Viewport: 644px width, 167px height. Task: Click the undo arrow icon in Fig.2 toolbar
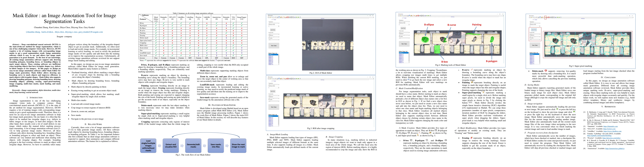(x=279, y=17)
